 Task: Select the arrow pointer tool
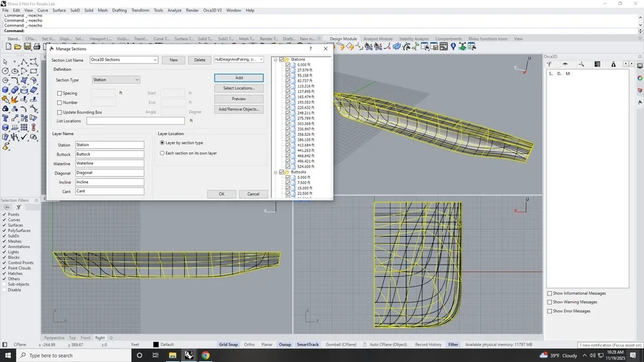(x=5, y=62)
